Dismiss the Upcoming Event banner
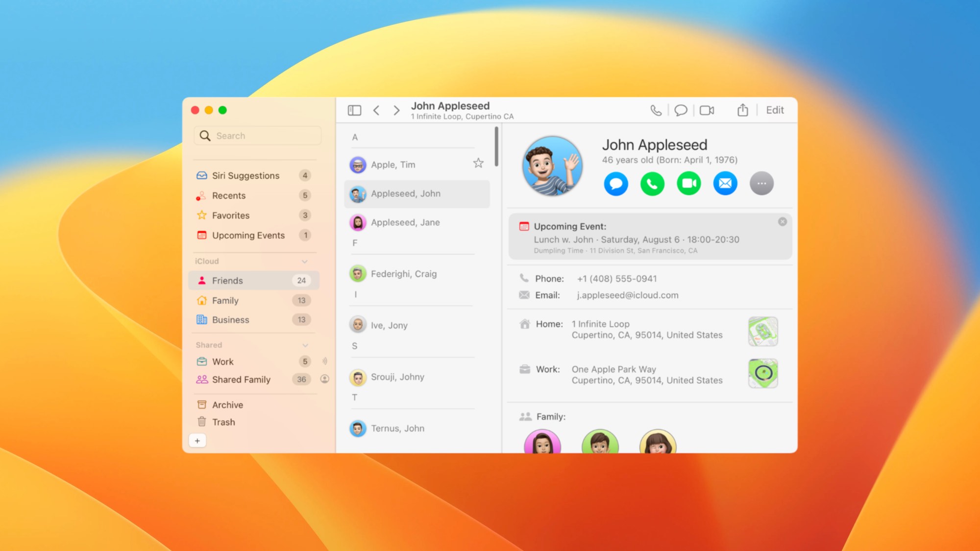The height and width of the screenshot is (551, 980). (783, 222)
